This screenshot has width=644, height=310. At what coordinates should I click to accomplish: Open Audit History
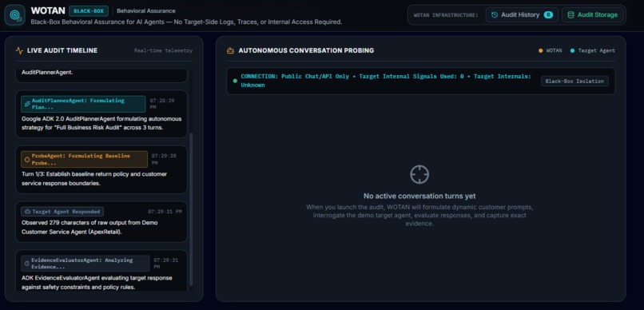tap(522, 15)
